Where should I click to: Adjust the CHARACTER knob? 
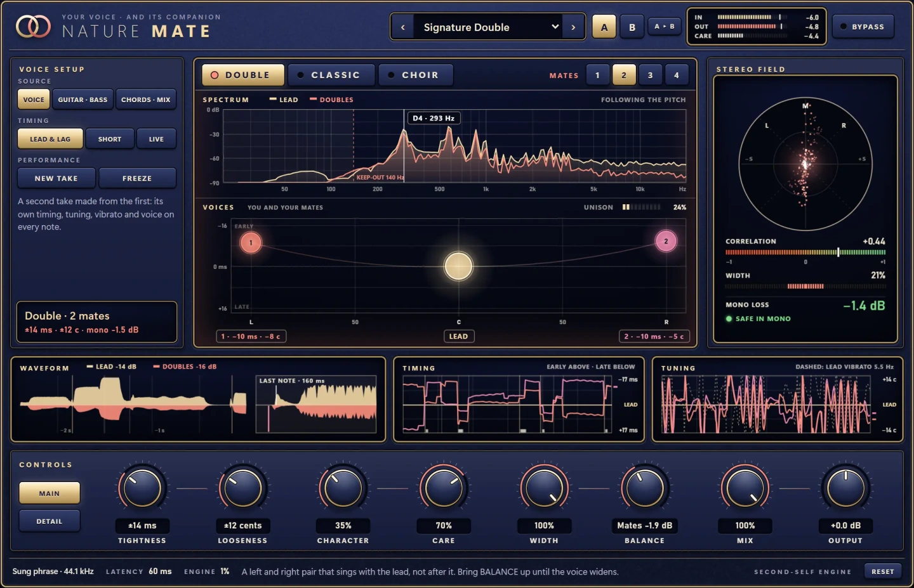(x=343, y=488)
